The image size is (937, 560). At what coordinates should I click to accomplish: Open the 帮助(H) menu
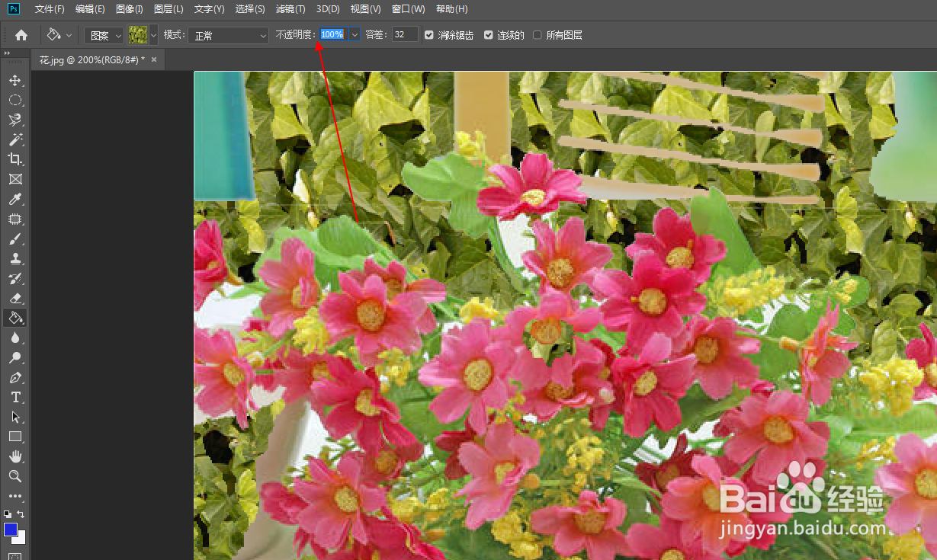(x=451, y=9)
